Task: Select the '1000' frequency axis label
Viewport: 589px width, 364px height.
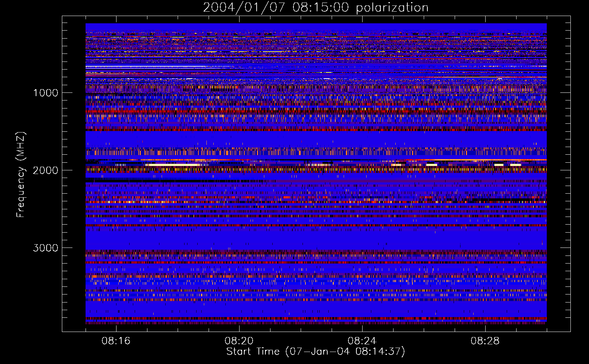Action: pos(46,93)
